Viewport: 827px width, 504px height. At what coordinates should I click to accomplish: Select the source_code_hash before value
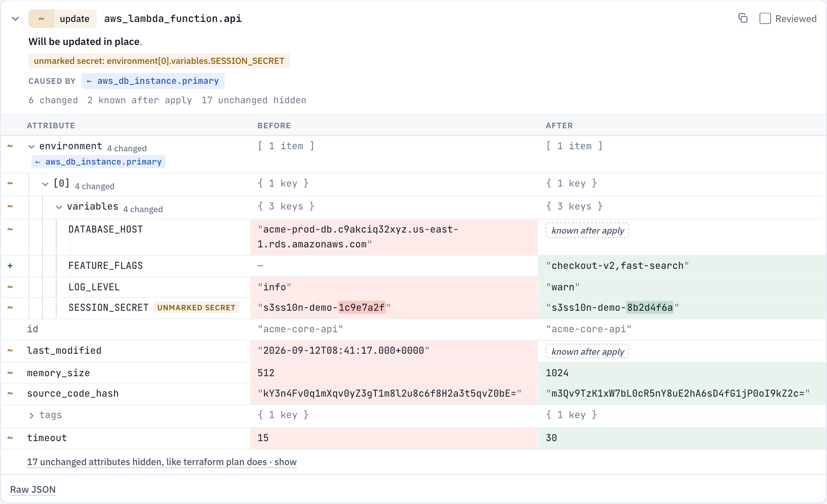(390, 394)
